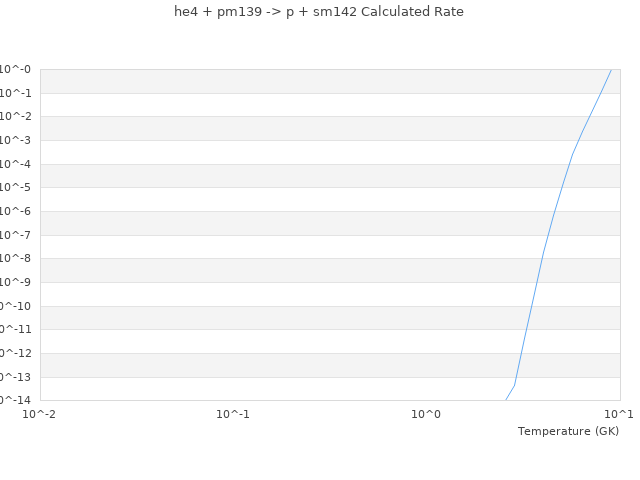The image size is (640, 480).
Task: Click the 10^-12 y-axis tick label
Action: [14, 353]
